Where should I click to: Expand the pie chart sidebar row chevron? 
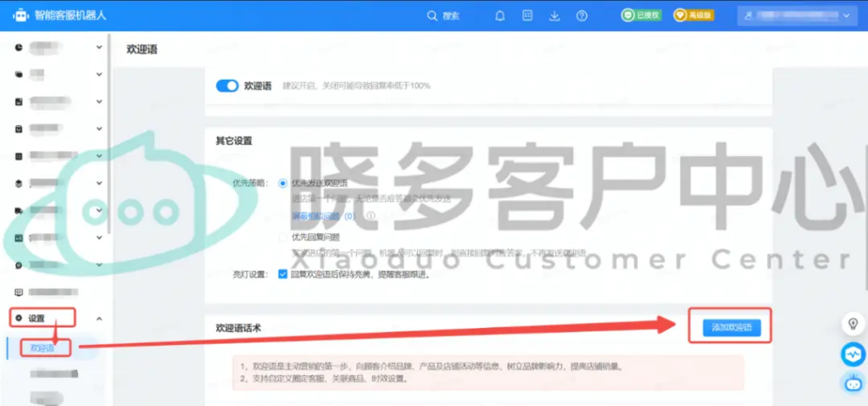99,47
